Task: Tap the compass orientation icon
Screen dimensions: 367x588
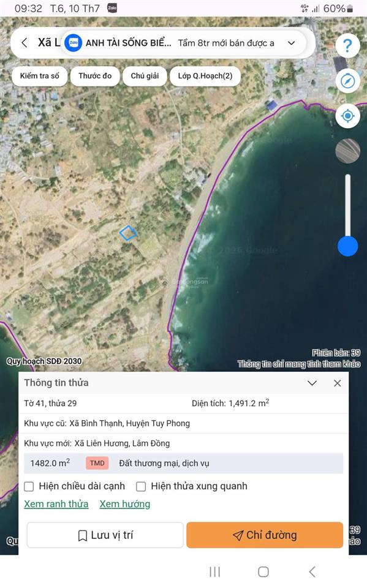Action: coord(347,81)
